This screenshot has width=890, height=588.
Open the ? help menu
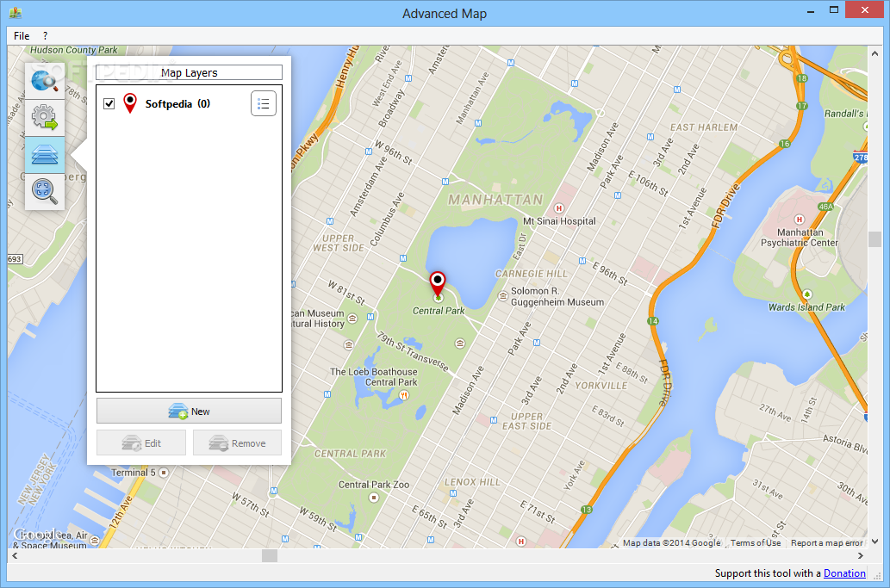pyautogui.click(x=46, y=35)
